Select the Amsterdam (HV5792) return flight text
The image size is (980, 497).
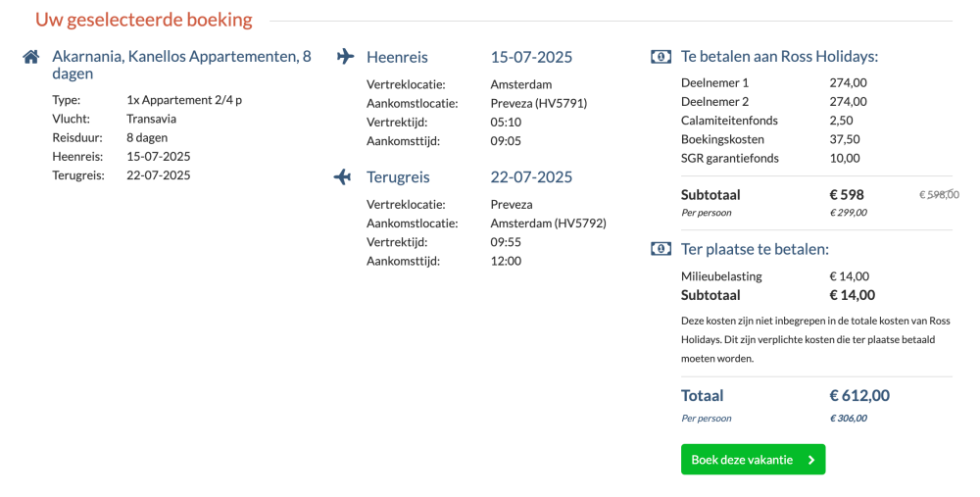pyautogui.click(x=548, y=224)
